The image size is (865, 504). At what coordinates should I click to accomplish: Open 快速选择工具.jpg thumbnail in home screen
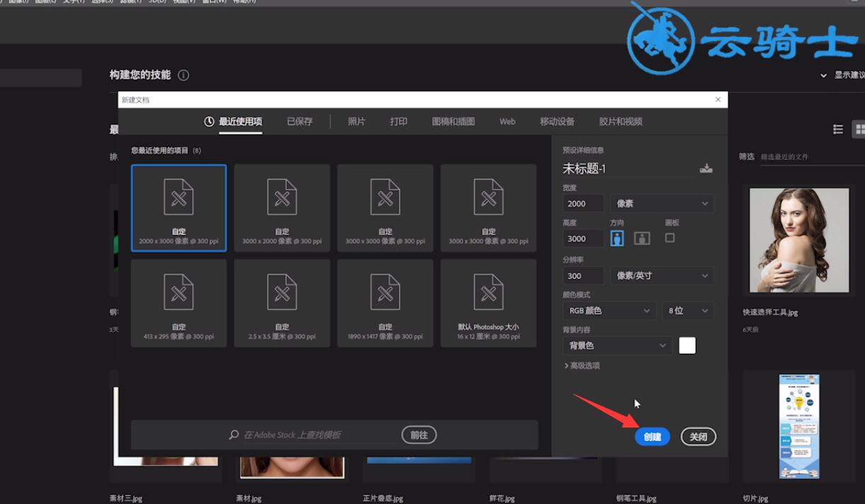pyautogui.click(x=799, y=240)
